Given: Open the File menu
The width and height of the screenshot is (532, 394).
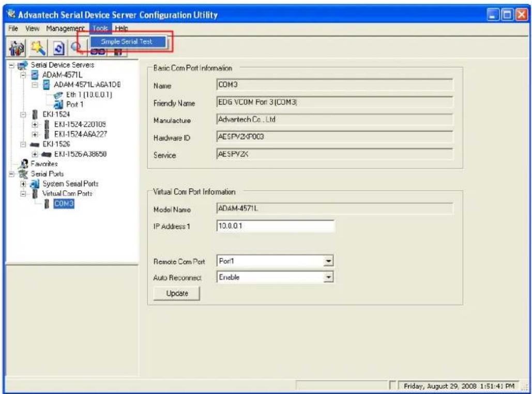Looking at the screenshot, I should 13,28.
